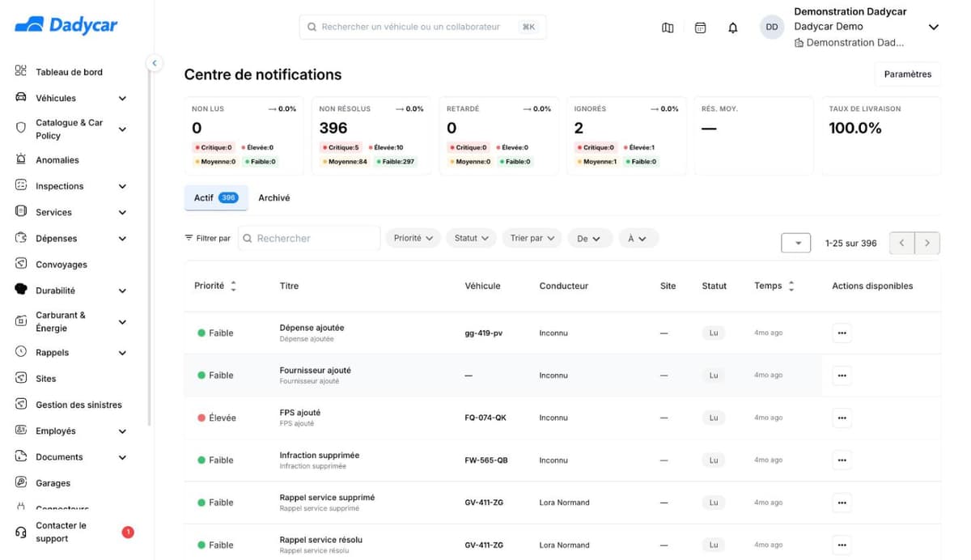Click the Paramètres button
The image size is (971, 560).
tap(908, 74)
